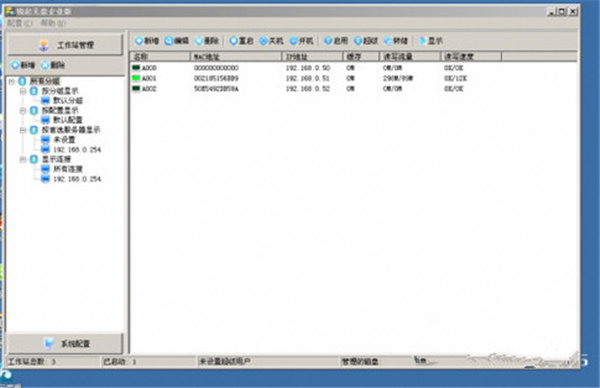Screen dimensions: 600x388
Task: Click the 关机 (shutdown) toolbar icon
Action: [271, 41]
